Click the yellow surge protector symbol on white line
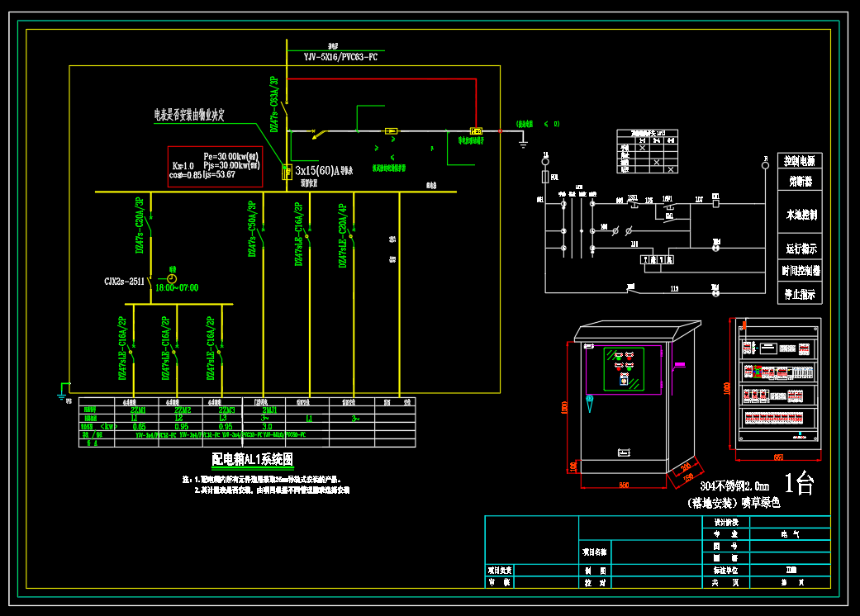 click(x=391, y=131)
